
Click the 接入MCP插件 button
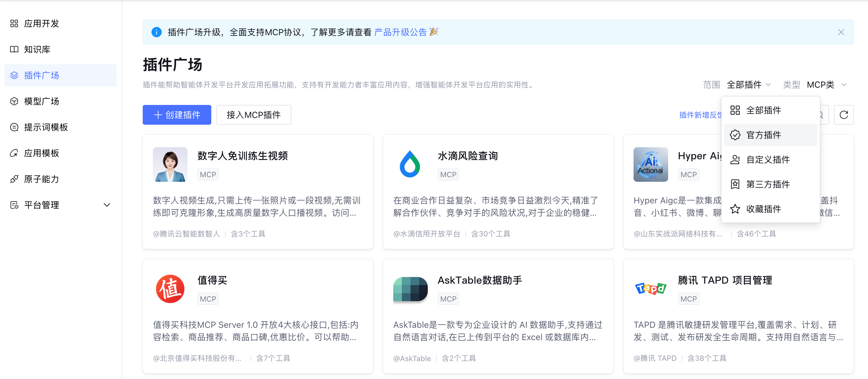click(x=253, y=115)
